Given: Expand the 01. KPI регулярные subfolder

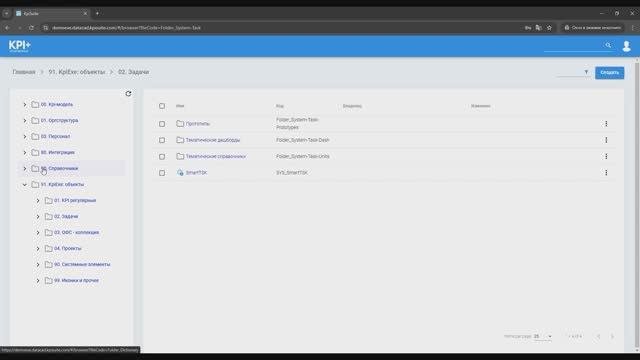Looking at the screenshot, I should [38, 200].
